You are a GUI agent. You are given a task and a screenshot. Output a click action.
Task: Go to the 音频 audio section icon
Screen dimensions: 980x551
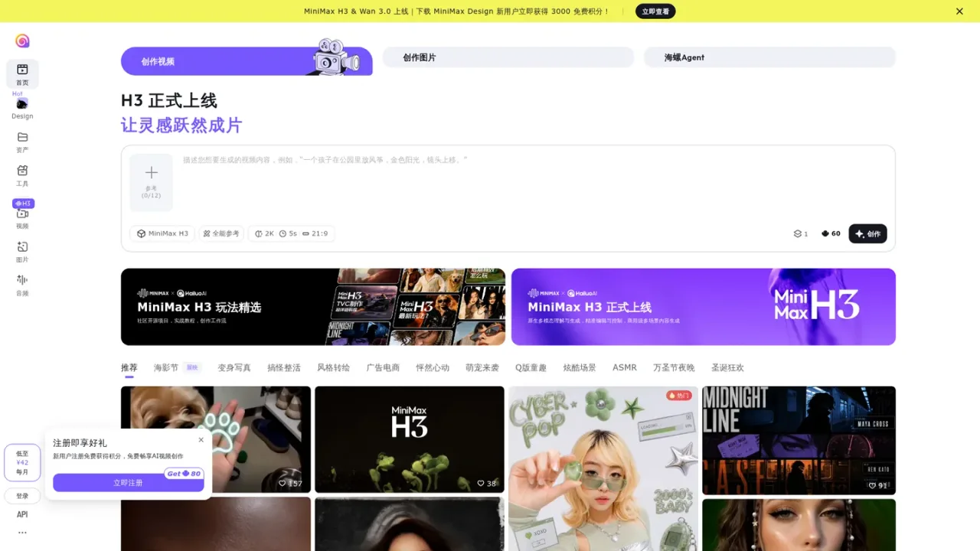22,285
